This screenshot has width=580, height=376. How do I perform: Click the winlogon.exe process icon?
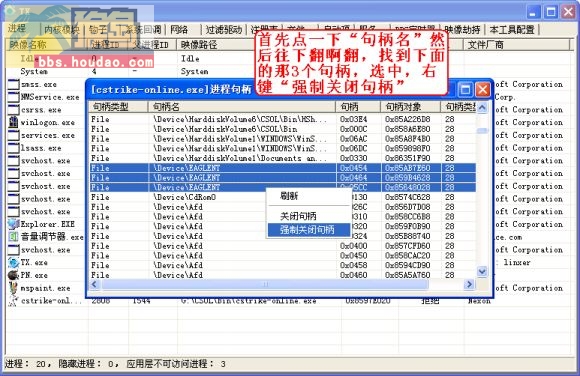coord(13,122)
